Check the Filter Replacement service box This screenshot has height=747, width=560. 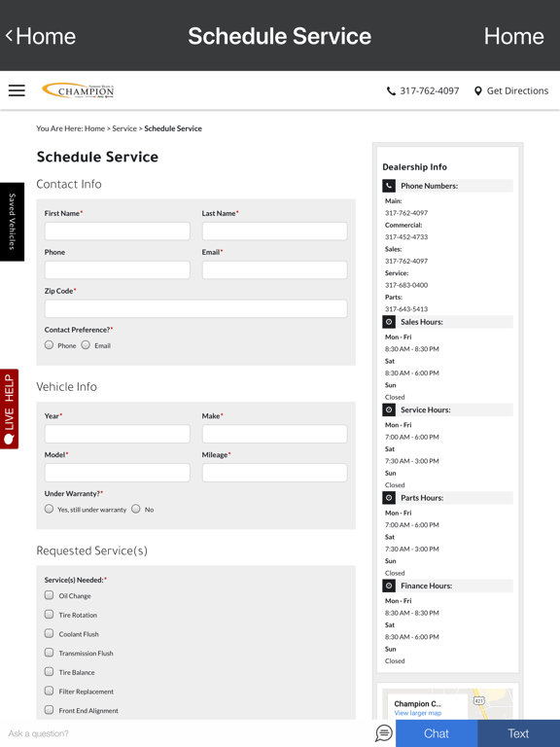[49, 691]
